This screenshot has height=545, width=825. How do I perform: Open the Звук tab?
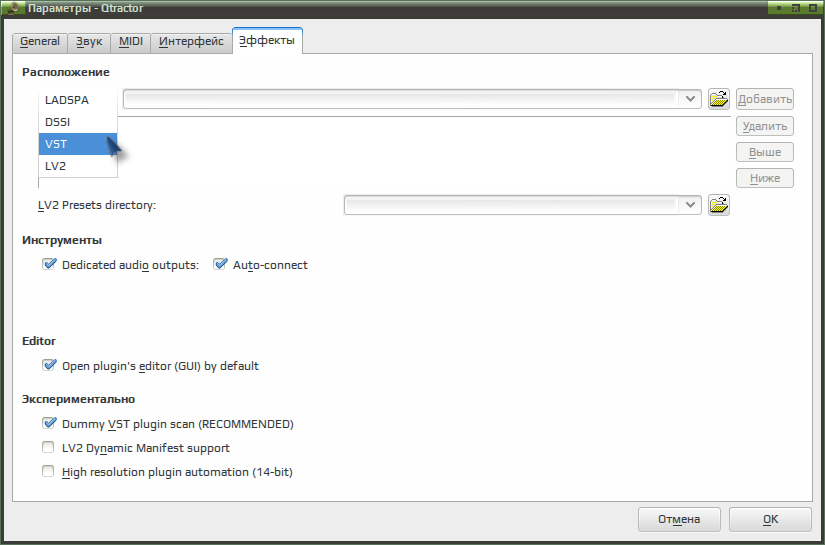(89, 42)
